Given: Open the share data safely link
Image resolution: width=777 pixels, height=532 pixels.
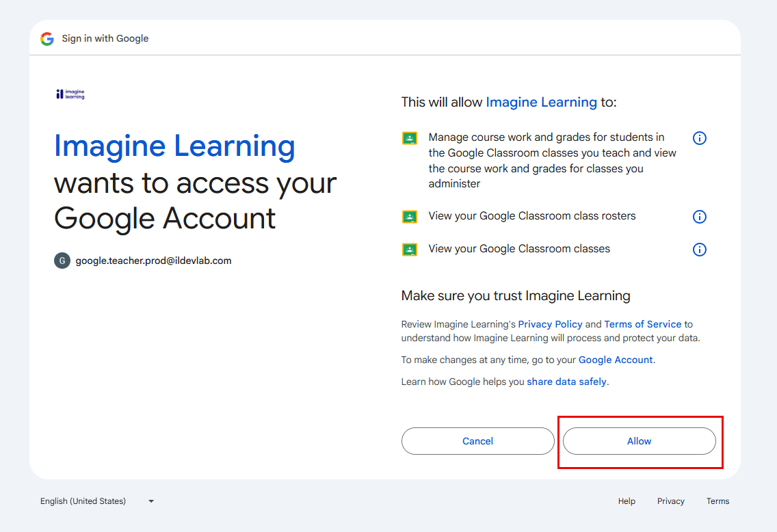Looking at the screenshot, I should coord(566,382).
